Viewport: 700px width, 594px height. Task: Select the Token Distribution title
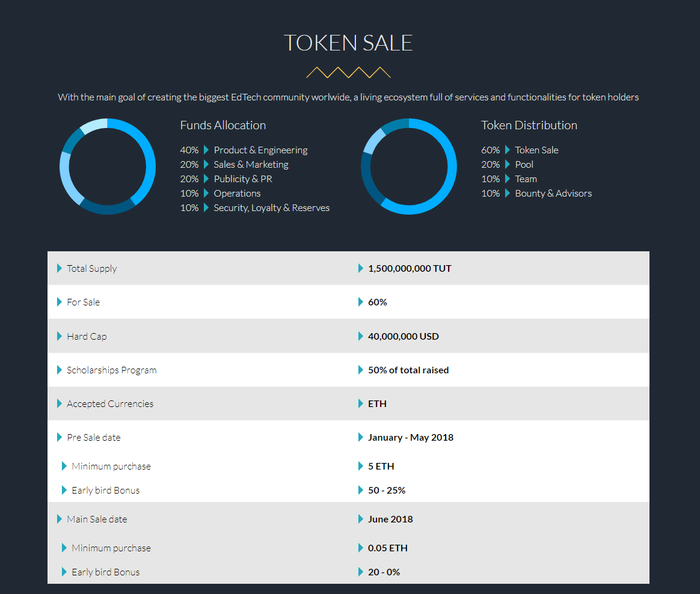[x=529, y=126]
